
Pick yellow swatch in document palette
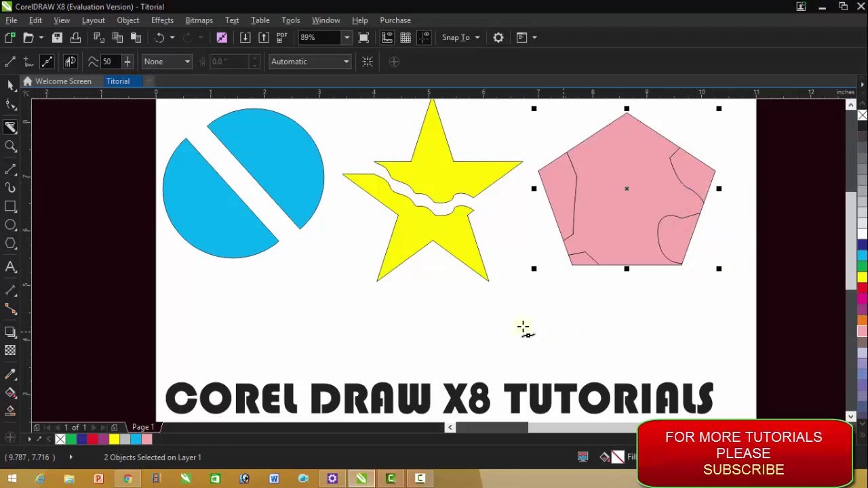click(x=114, y=439)
